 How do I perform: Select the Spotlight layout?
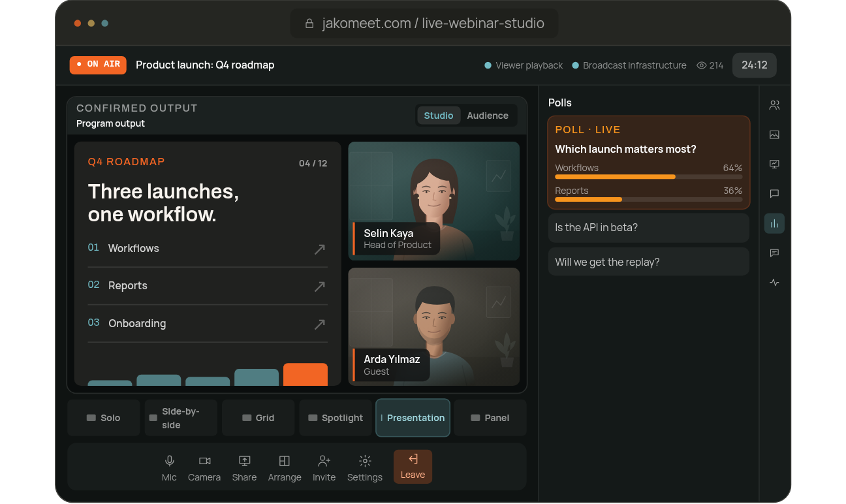pos(336,418)
